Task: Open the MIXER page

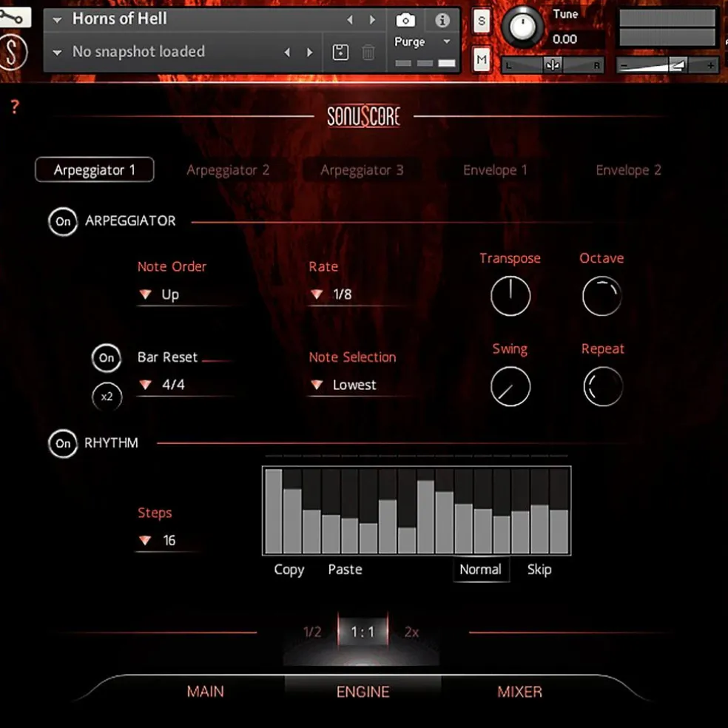Action: click(x=519, y=692)
